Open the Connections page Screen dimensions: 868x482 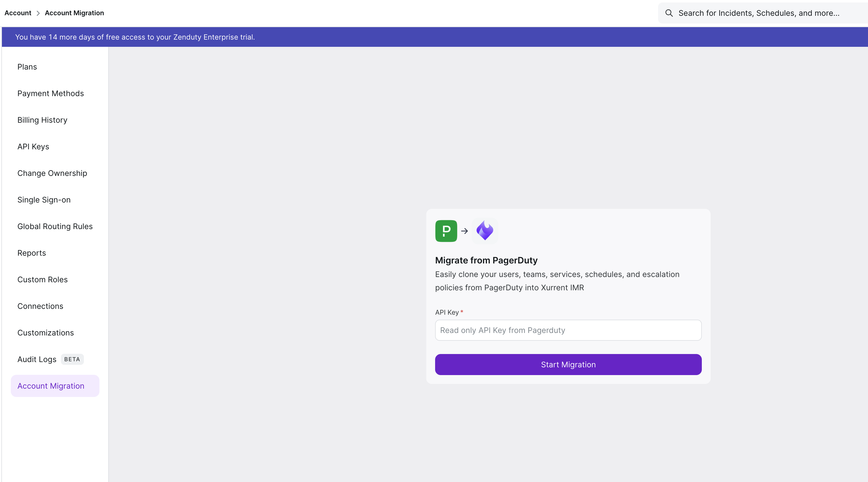tap(40, 306)
